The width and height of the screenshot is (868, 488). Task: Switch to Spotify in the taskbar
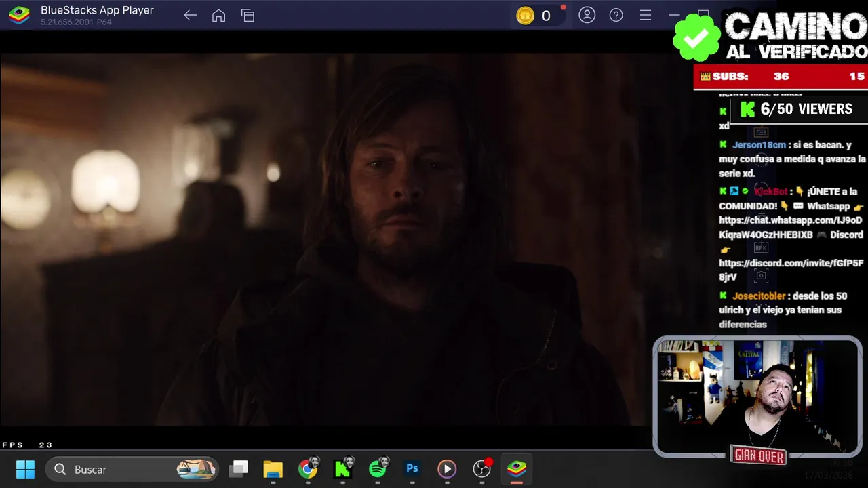click(378, 468)
